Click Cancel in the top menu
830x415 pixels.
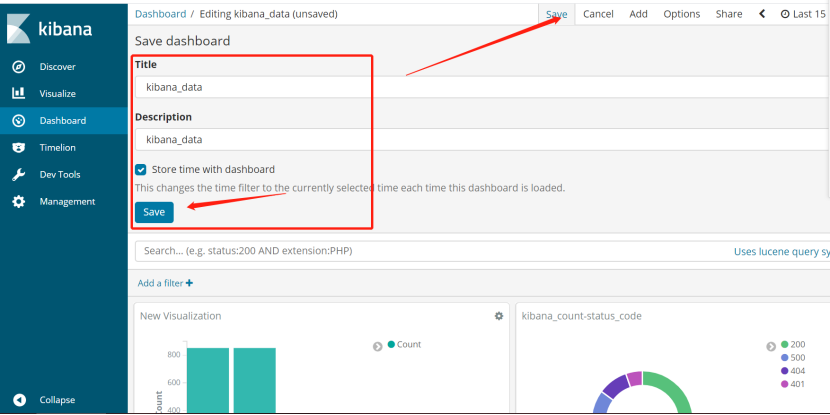598,14
